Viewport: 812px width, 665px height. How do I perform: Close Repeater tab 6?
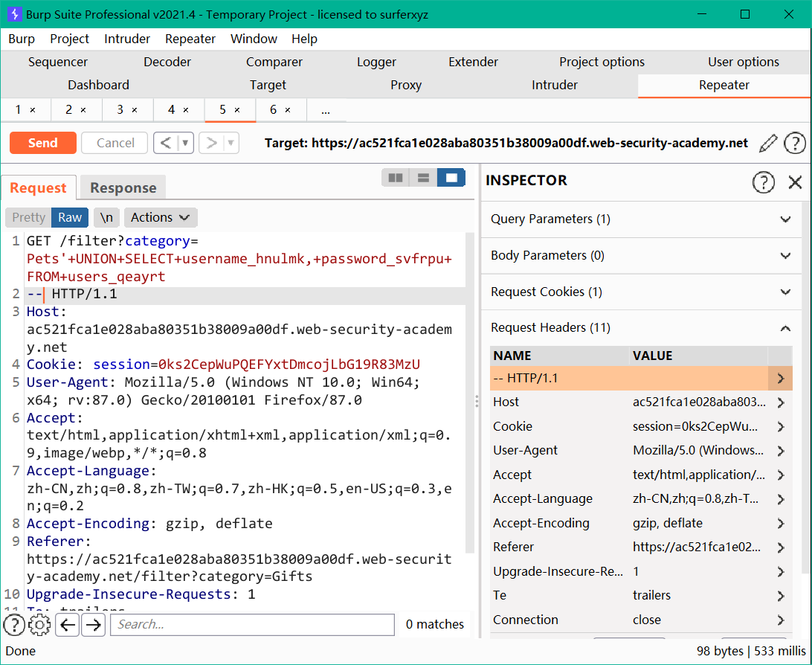288,110
